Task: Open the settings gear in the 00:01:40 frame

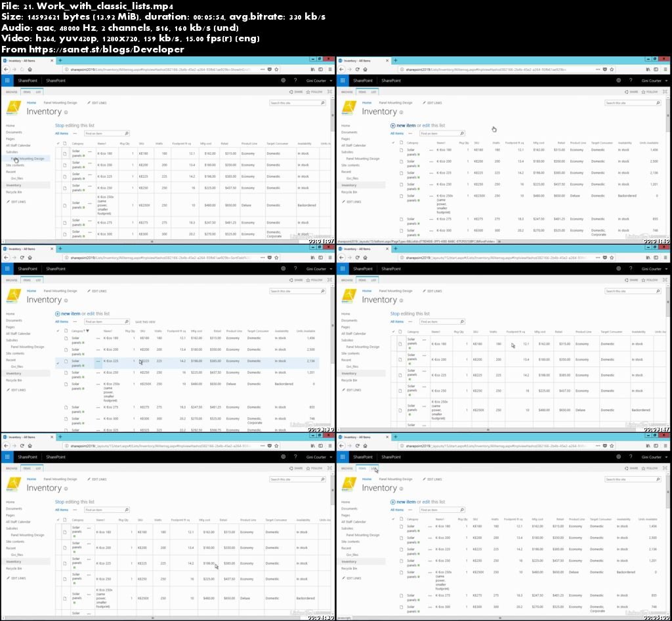Action: [618, 80]
